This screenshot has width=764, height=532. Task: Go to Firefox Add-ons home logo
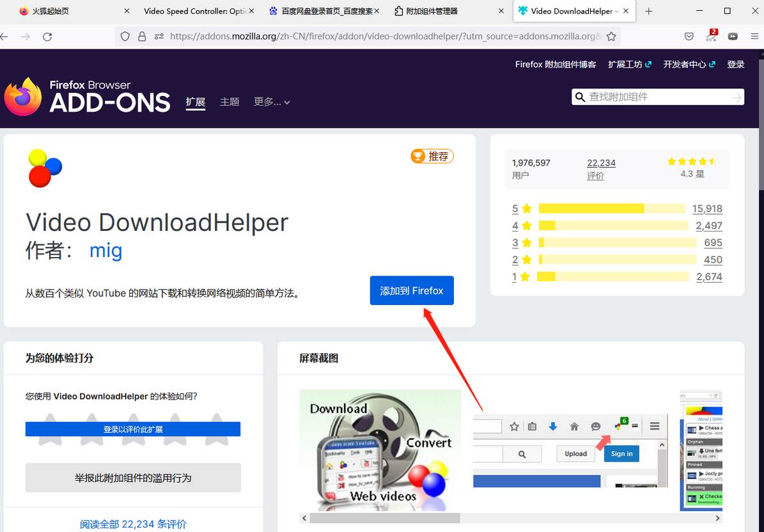87,97
